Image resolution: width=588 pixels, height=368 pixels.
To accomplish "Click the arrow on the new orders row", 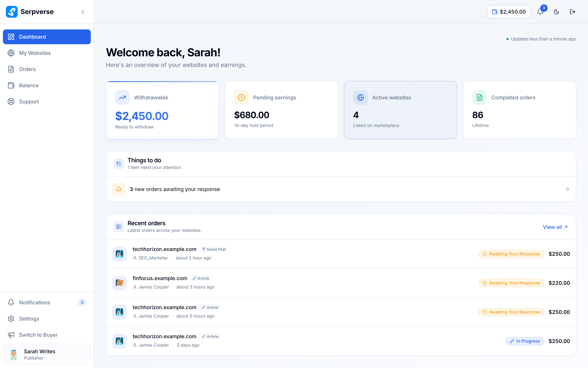I will 567,189.
